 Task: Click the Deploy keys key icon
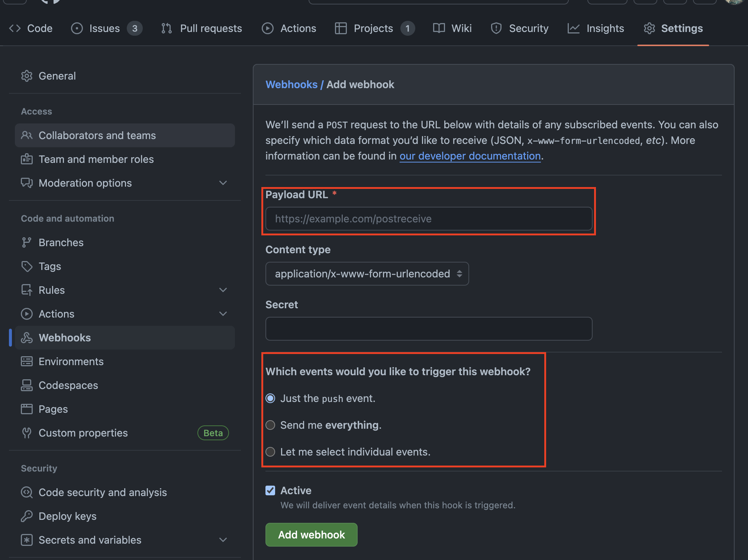pyautogui.click(x=27, y=516)
